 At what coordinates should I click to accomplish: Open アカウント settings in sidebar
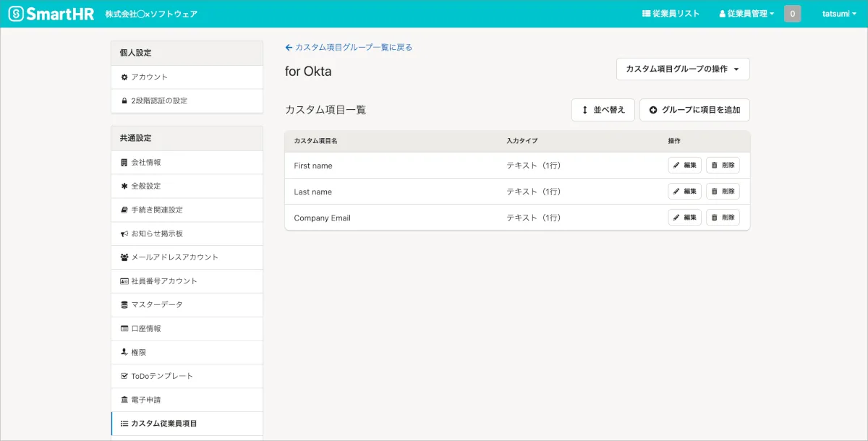point(149,77)
